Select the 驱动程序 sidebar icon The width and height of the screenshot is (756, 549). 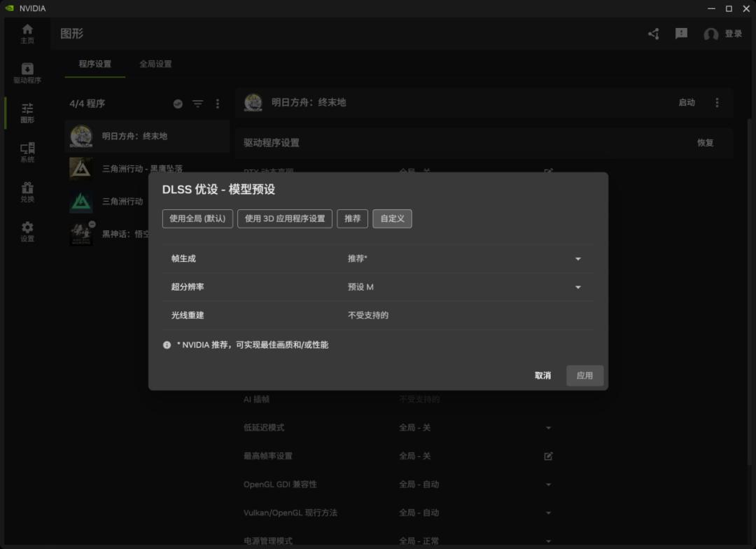pos(27,72)
